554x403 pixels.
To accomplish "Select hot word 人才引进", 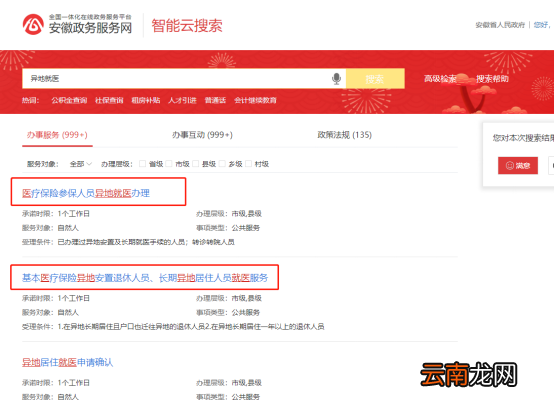I will point(182,100).
